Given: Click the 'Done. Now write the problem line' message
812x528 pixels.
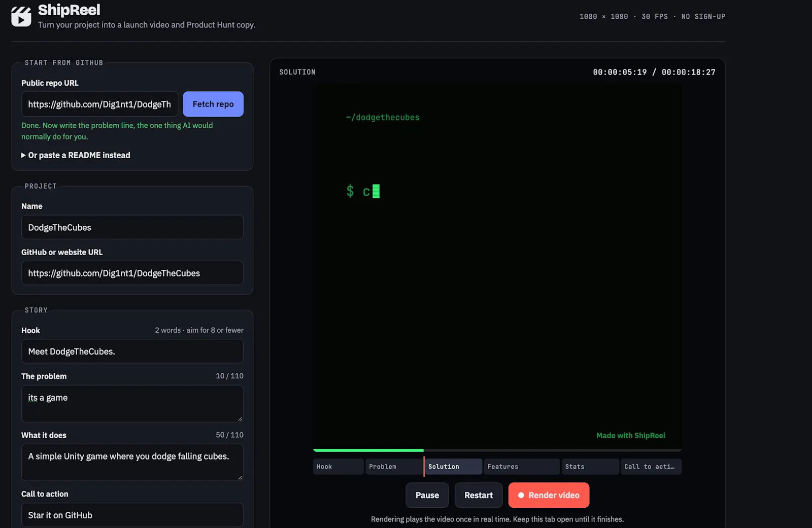Looking at the screenshot, I should 117,131.
